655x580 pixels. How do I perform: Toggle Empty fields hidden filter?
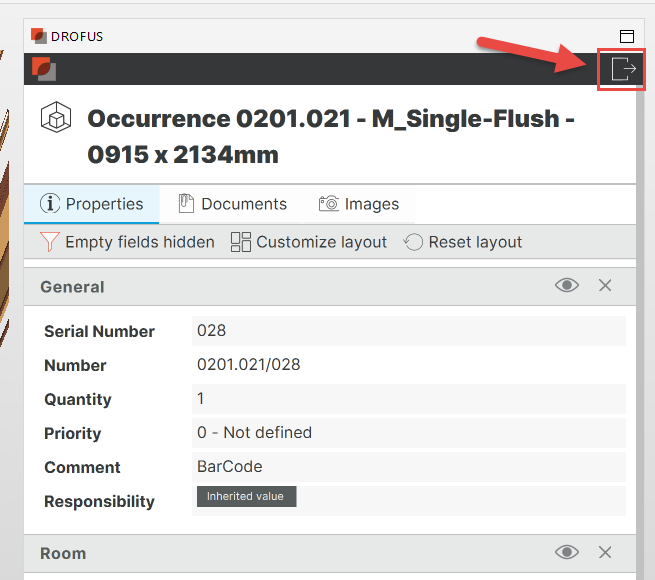pyautogui.click(x=127, y=242)
